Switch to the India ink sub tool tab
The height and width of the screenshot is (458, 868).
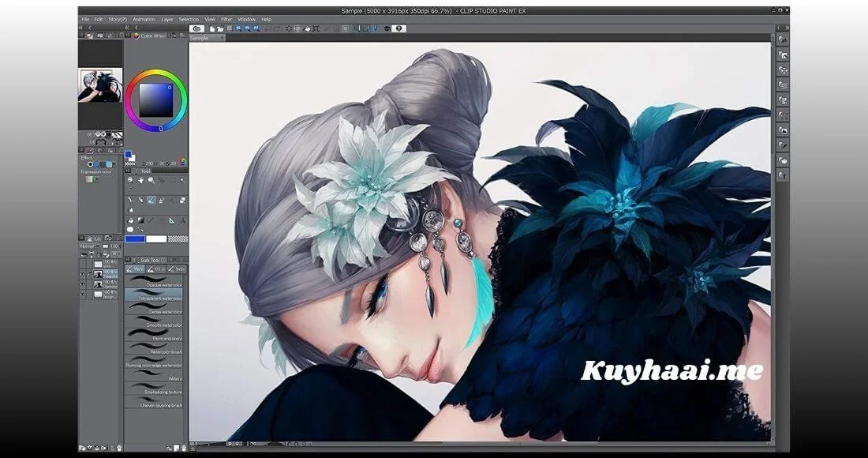coord(177,269)
